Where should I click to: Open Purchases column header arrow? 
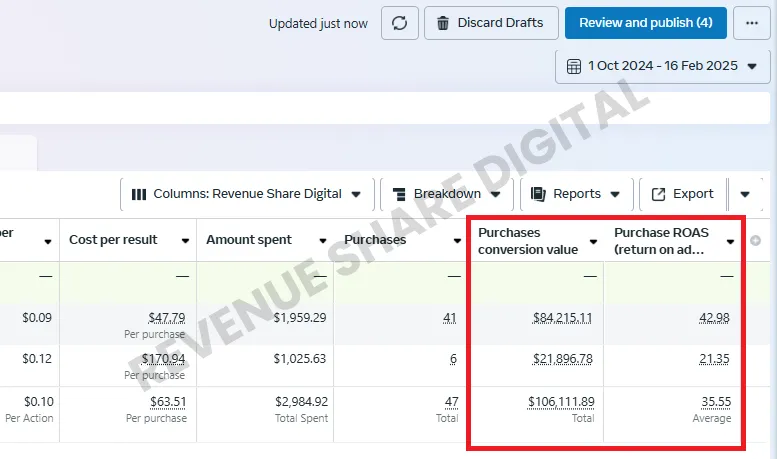pos(457,241)
